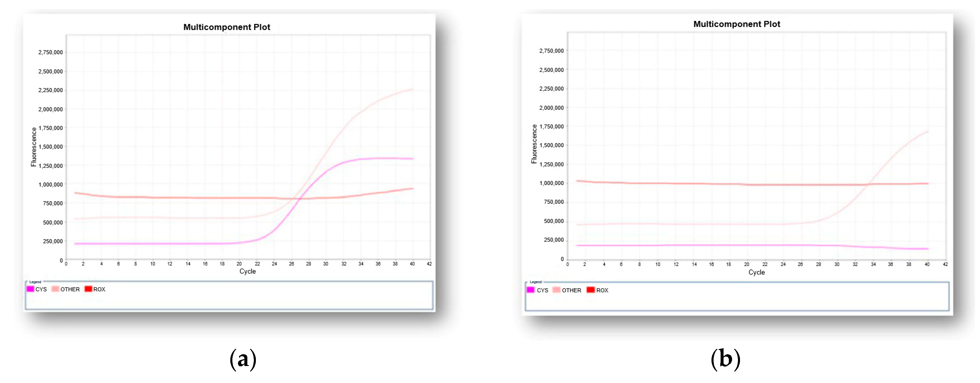Click the panel label (a)

pos(243,359)
